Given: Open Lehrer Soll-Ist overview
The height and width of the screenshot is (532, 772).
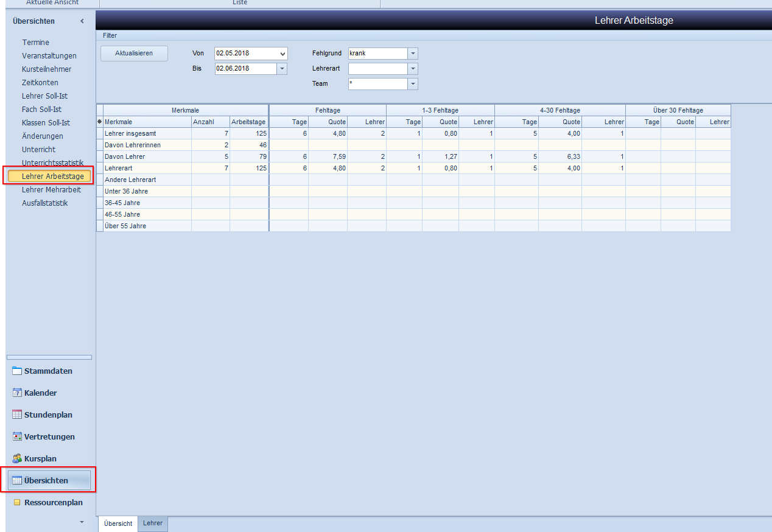Looking at the screenshot, I should coord(44,96).
